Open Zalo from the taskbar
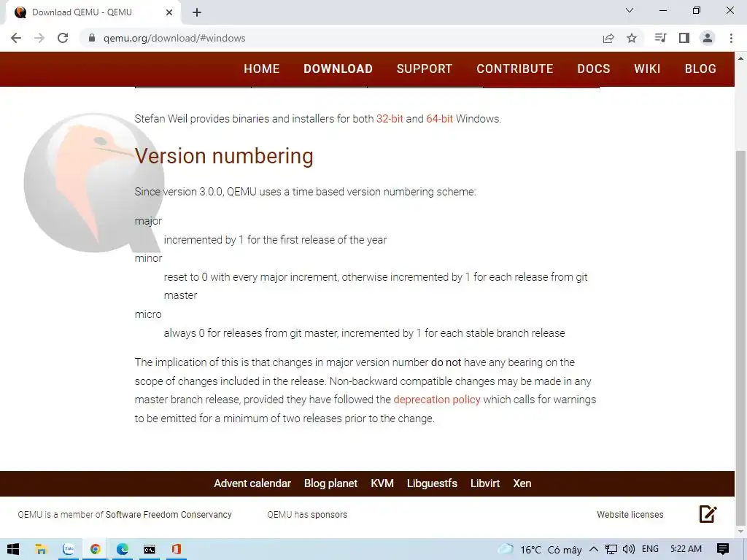The image size is (747, 560). (x=69, y=550)
